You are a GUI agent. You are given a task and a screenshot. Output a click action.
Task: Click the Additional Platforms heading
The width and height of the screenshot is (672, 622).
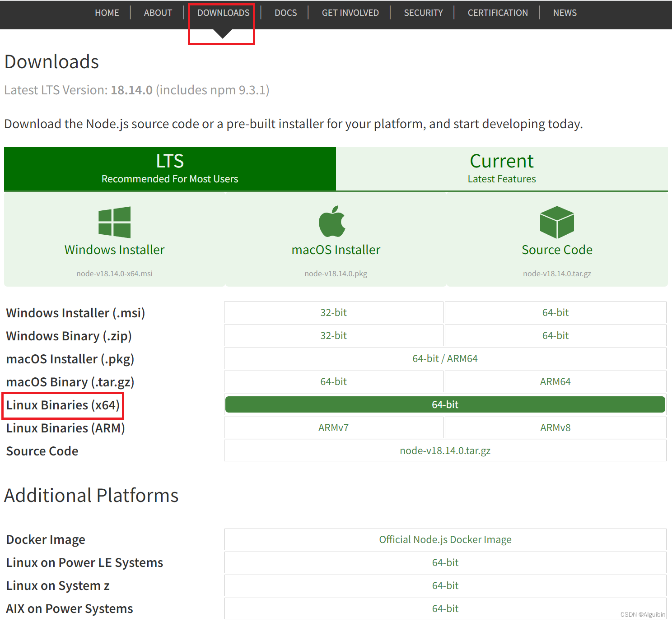click(92, 496)
